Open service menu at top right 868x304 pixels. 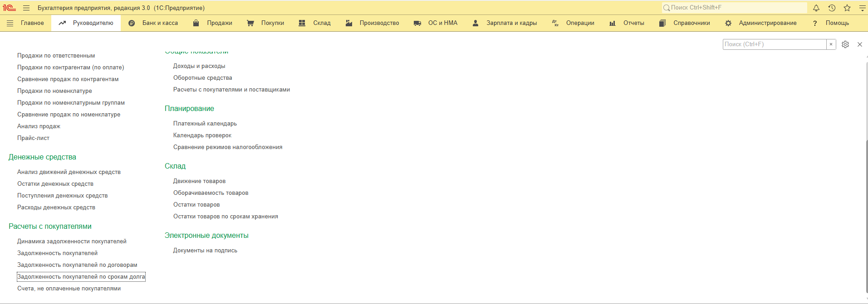click(862, 8)
